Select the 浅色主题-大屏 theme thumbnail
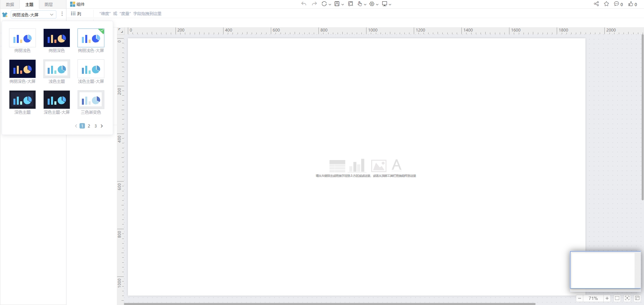This screenshot has width=644, height=305. (91, 69)
